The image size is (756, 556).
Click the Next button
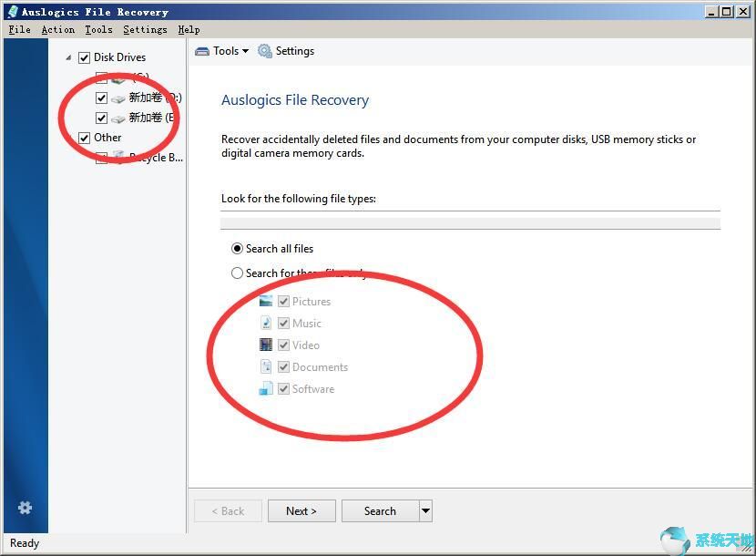point(301,510)
